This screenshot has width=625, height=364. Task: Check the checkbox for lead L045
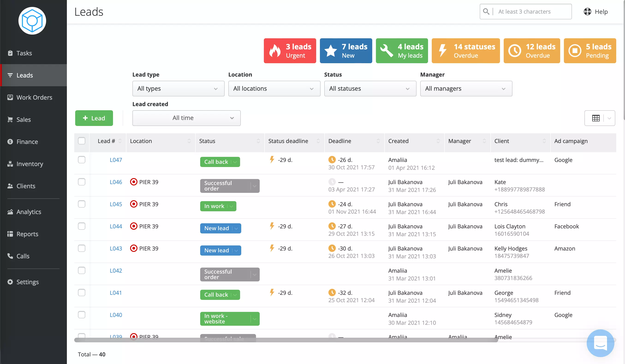[82, 204]
